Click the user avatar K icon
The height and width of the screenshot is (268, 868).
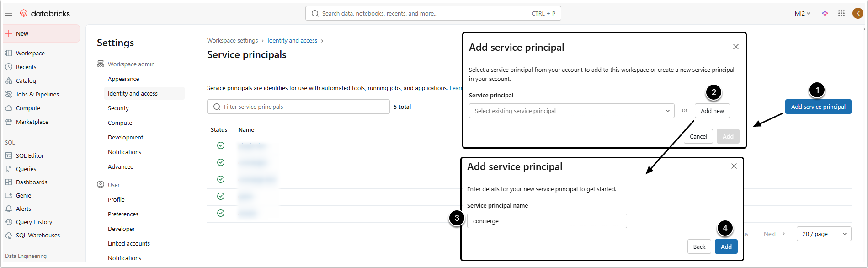858,13
